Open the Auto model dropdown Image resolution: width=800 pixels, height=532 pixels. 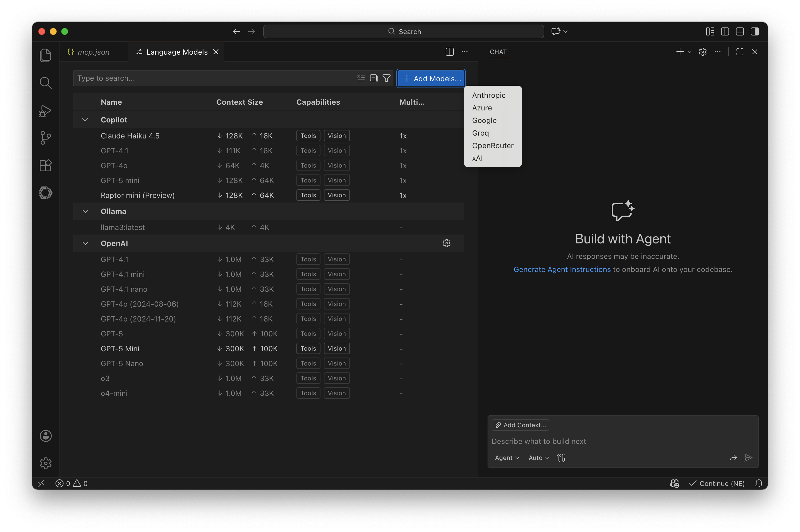[x=539, y=458]
